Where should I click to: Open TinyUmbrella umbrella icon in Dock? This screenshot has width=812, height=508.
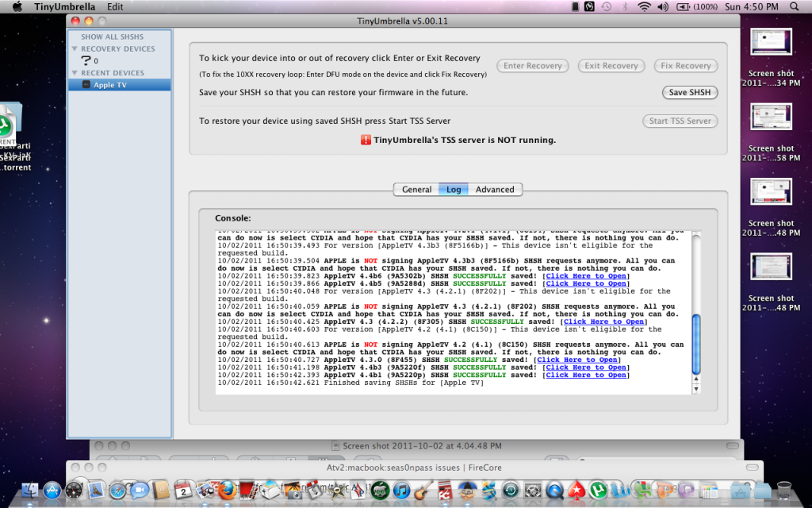(x=467, y=491)
